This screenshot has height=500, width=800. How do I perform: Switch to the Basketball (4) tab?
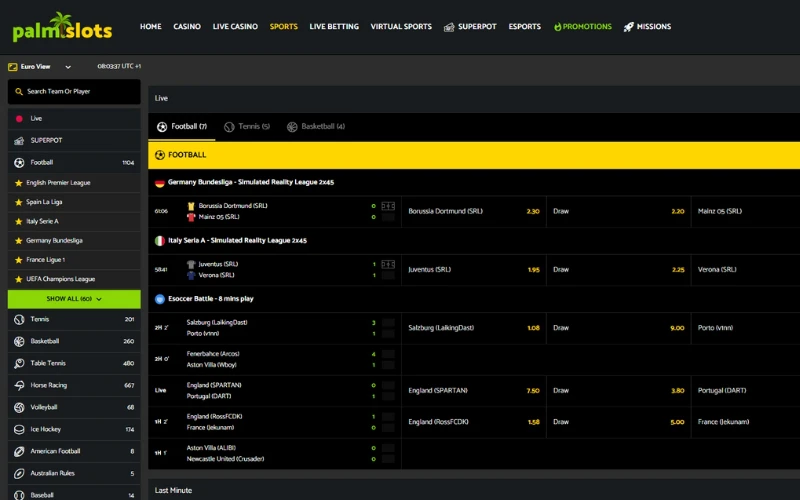[316, 127]
